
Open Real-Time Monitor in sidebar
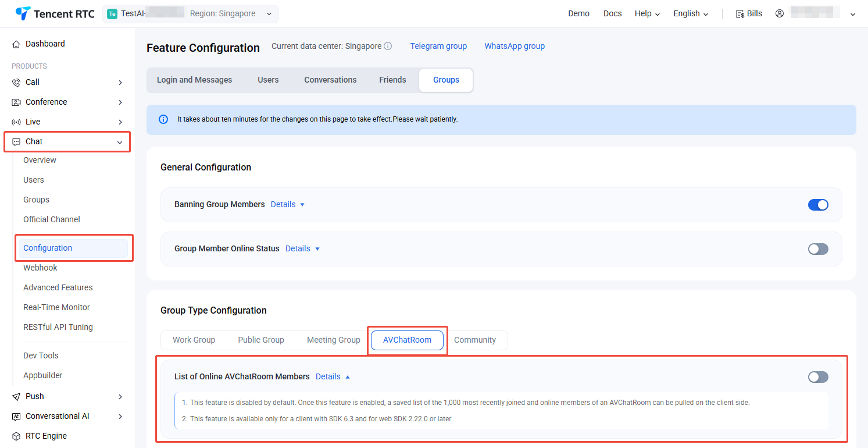click(56, 308)
